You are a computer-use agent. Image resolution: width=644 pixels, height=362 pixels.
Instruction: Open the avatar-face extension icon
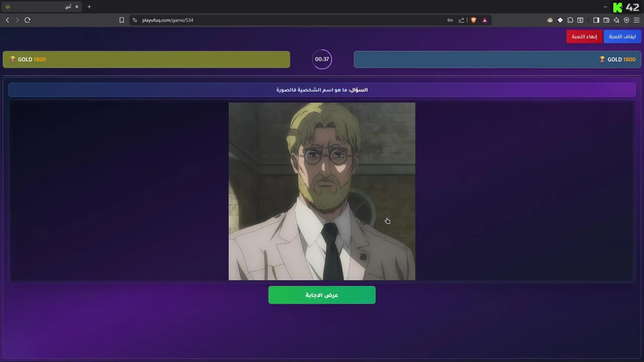(550, 20)
